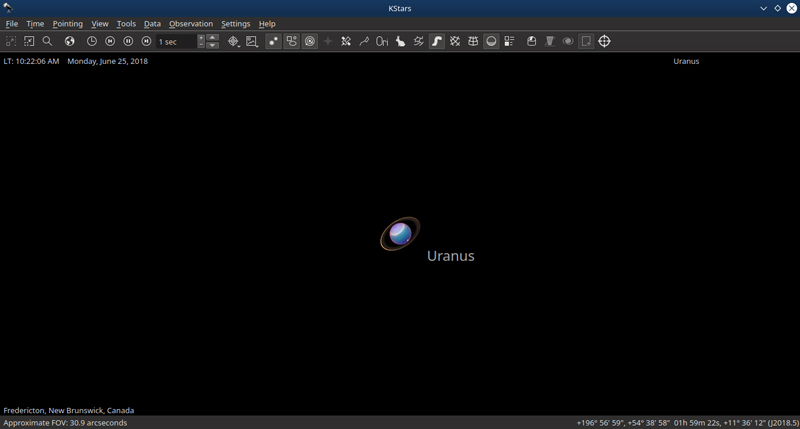
Task: Raise the time step unit with the large up arrow
Action: point(213,37)
